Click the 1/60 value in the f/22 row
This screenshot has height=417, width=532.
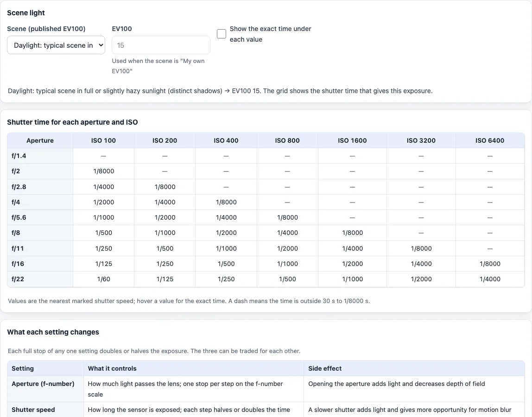pyautogui.click(x=103, y=279)
